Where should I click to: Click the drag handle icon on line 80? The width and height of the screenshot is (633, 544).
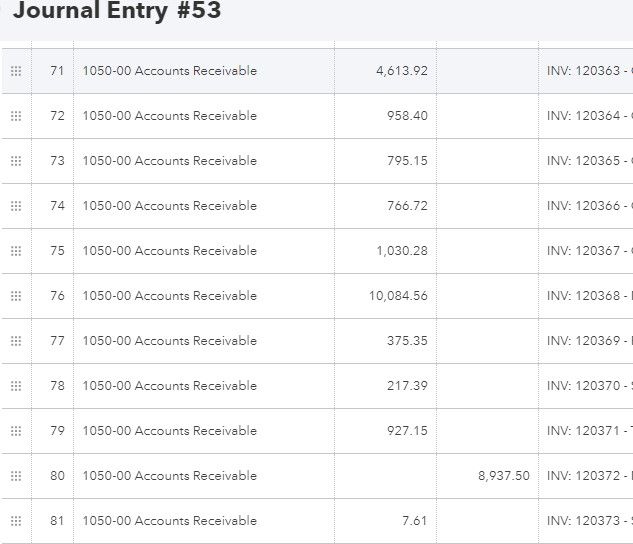[x=16, y=476]
